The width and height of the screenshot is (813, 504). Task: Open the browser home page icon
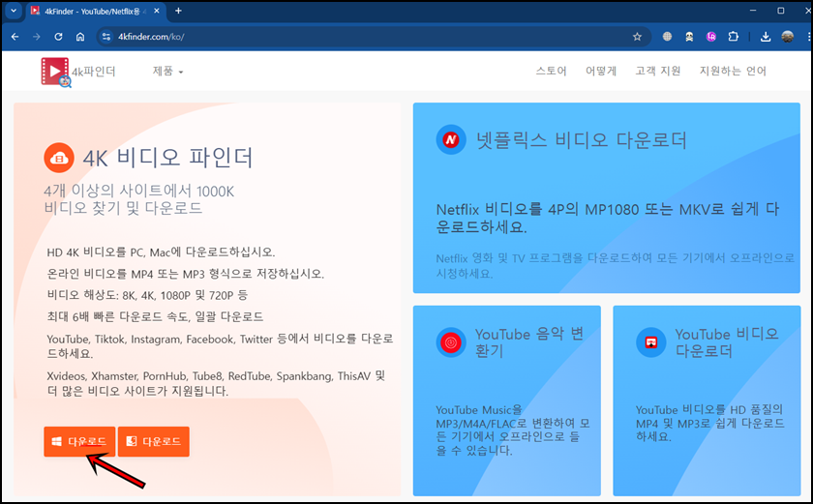pyautogui.click(x=79, y=37)
